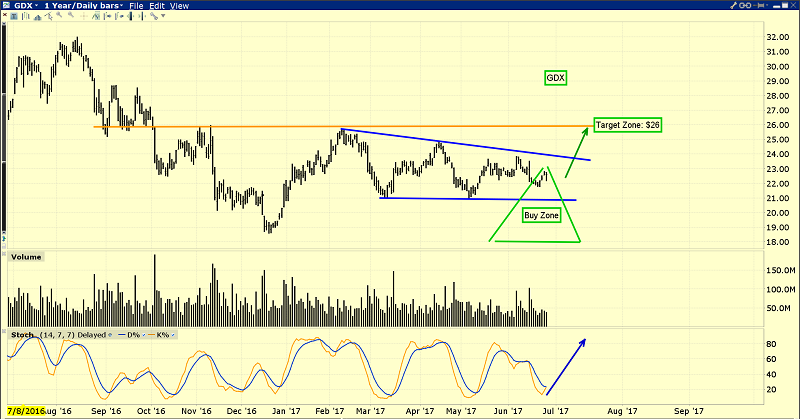Minimize the chart window
Image resolution: width=800 pixels, height=419 pixels.
click(x=777, y=6)
